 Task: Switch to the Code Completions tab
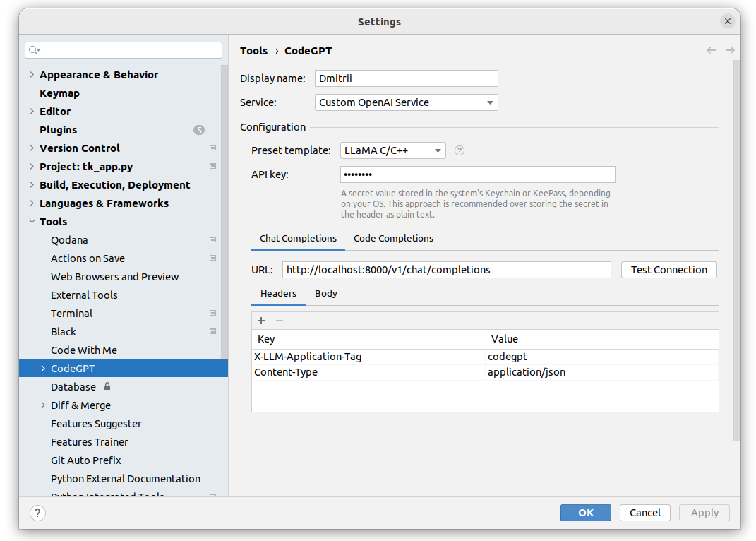click(393, 239)
